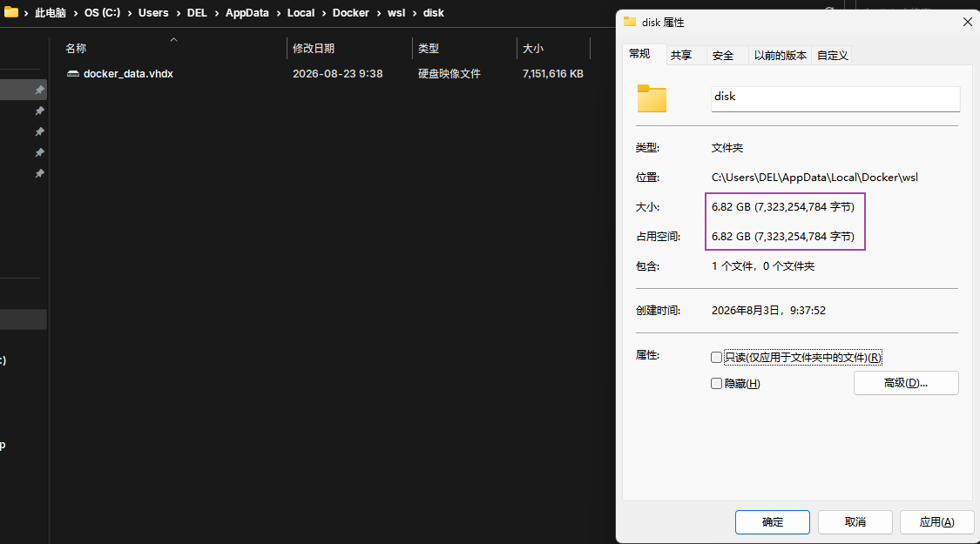Click the creation time 2026年8月3日，9:37:52
The width and height of the screenshot is (980, 544).
768,311
